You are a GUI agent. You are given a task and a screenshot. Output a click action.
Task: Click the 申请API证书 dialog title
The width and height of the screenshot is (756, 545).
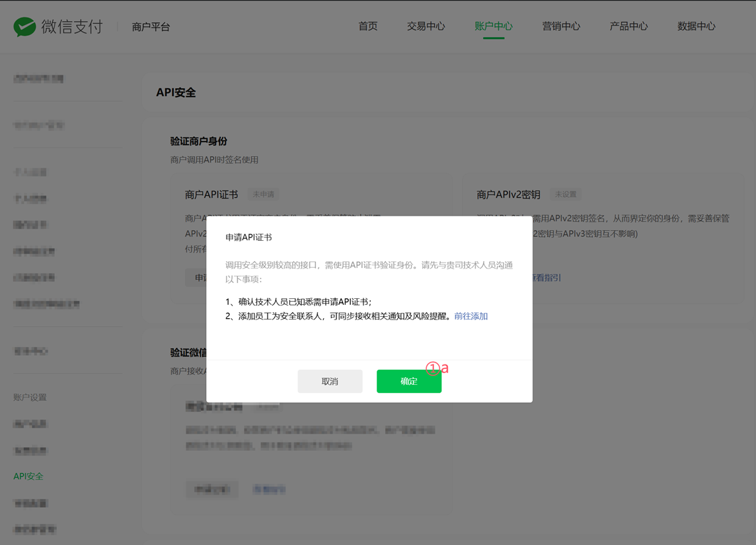248,237
